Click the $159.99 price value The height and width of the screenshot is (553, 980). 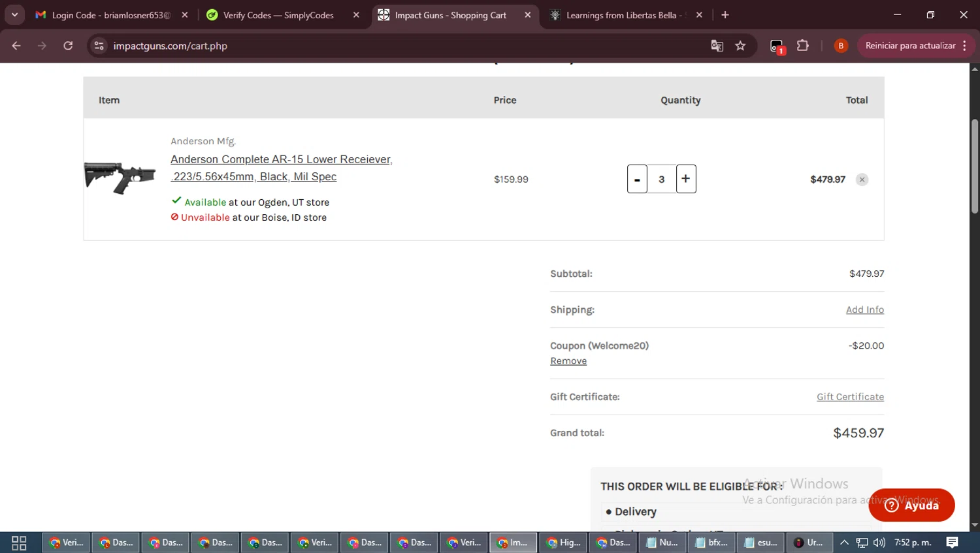(511, 180)
